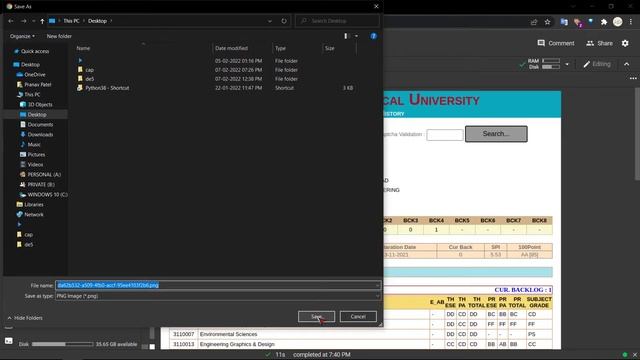Open Pranav Patel user folder
Image resolution: width=640 pixels, height=360 pixels.
(x=38, y=84)
